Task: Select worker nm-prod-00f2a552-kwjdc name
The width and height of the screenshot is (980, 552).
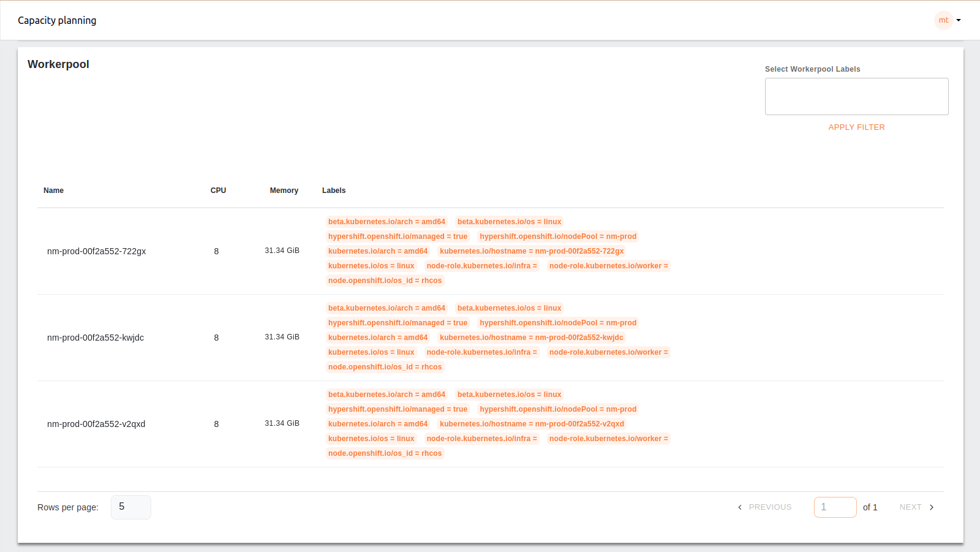Action: 96,338
